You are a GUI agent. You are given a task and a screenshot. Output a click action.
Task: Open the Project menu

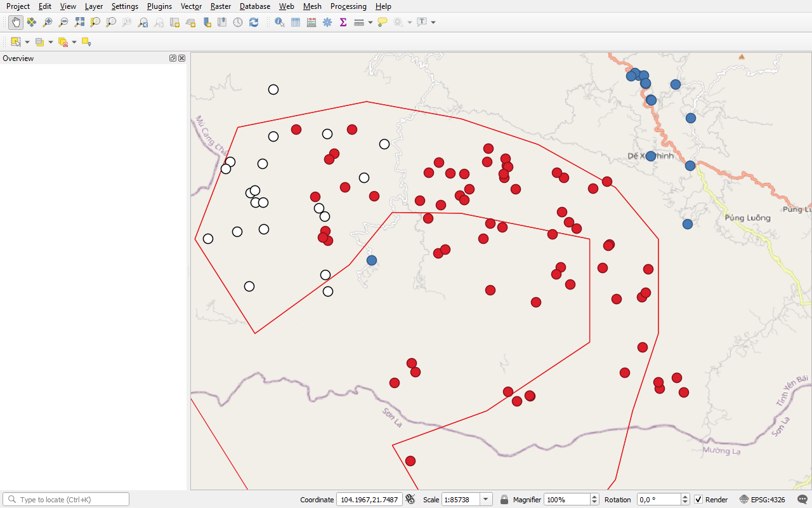pyautogui.click(x=18, y=6)
